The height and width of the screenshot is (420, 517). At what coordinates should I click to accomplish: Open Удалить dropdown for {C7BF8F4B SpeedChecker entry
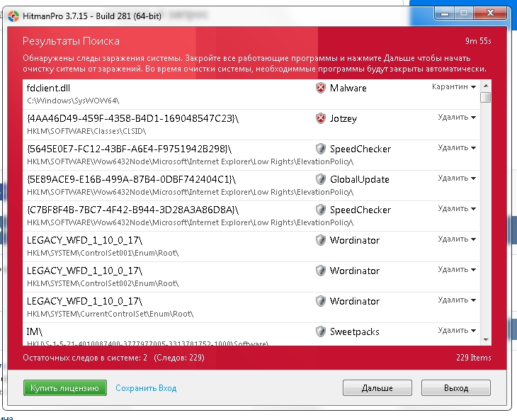457,209
